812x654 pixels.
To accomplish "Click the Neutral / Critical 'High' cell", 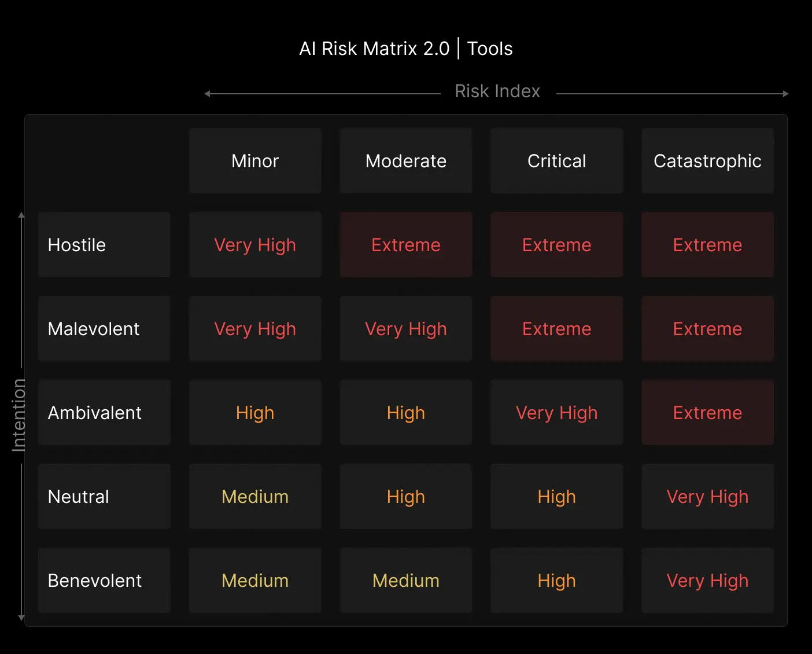I will pos(557,497).
